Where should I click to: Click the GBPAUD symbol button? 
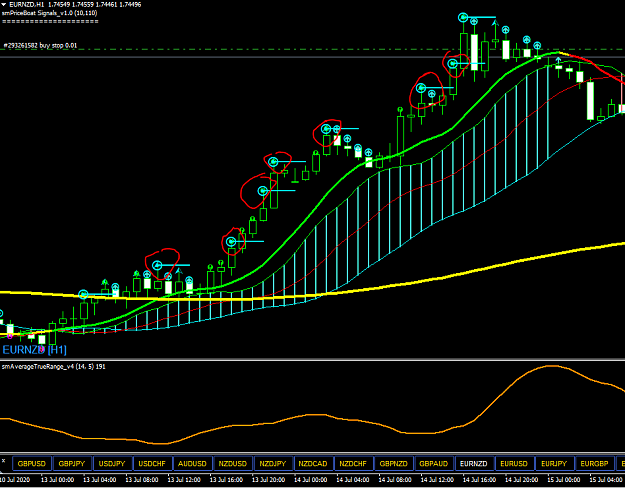coord(434,464)
